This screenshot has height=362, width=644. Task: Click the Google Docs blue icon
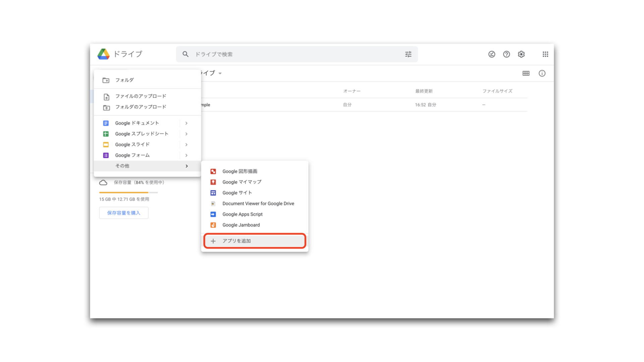[x=106, y=123]
